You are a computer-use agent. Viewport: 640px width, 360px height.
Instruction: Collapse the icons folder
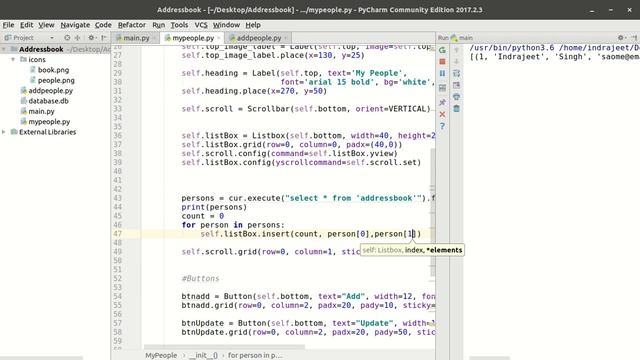pos(13,60)
